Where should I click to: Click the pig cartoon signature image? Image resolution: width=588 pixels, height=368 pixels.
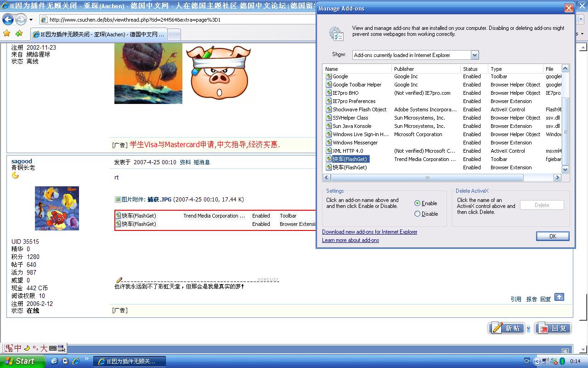(219, 72)
